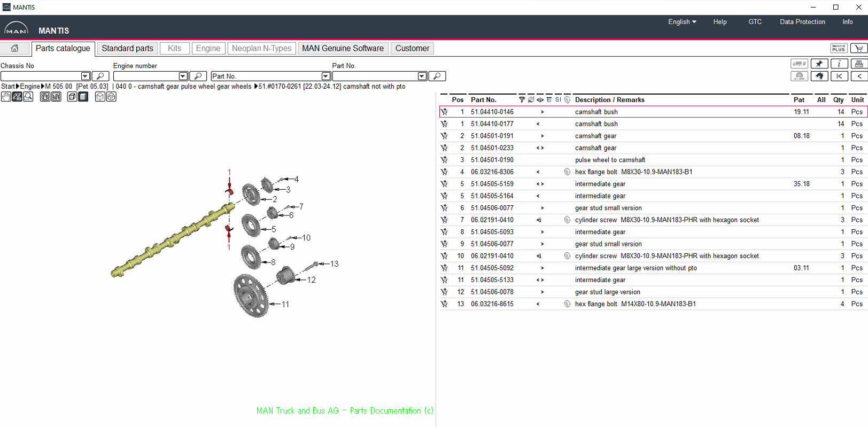This screenshot has height=428, width=868.
Task: Open the English language dropdown
Action: pos(681,22)
